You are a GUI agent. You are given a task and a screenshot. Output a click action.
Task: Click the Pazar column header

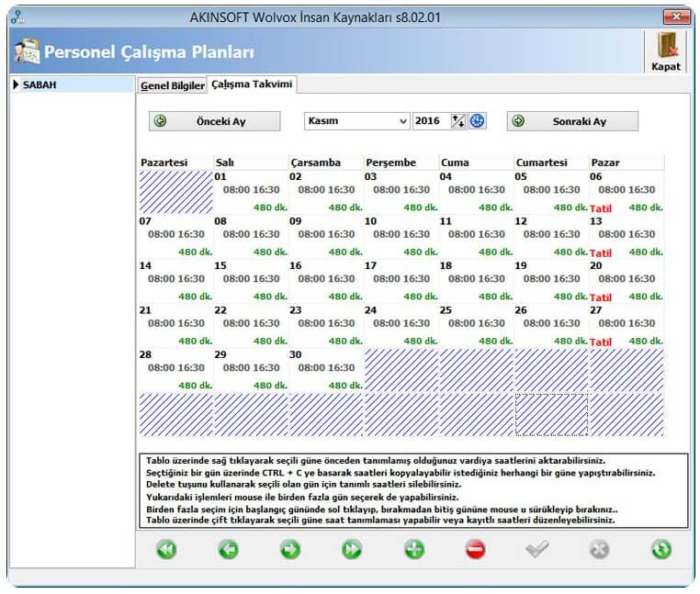pyautogui.click(x=627, y=163)
